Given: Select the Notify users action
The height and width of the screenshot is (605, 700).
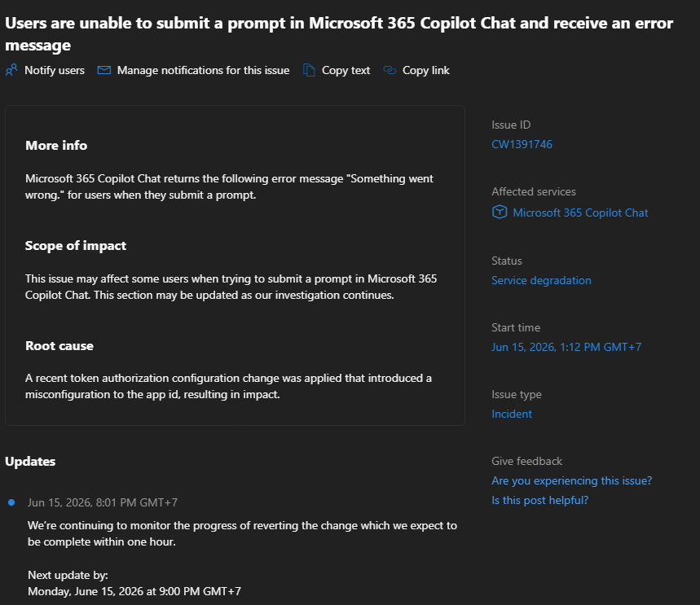Looking at the screenshot, I should [45, 70].
